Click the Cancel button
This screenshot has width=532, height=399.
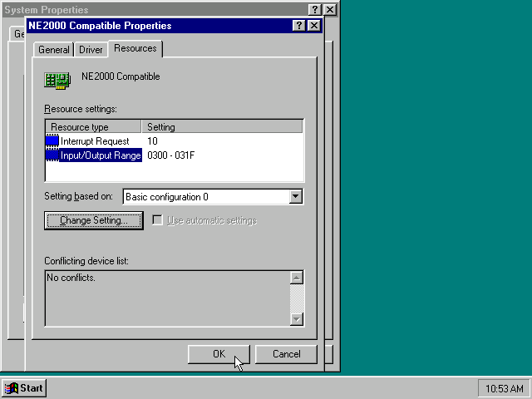coord(286,354)
